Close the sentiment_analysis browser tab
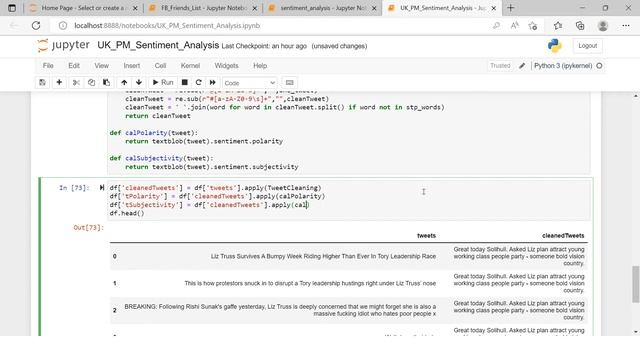This screenshot has height=360, width=640. click(374, 8)
